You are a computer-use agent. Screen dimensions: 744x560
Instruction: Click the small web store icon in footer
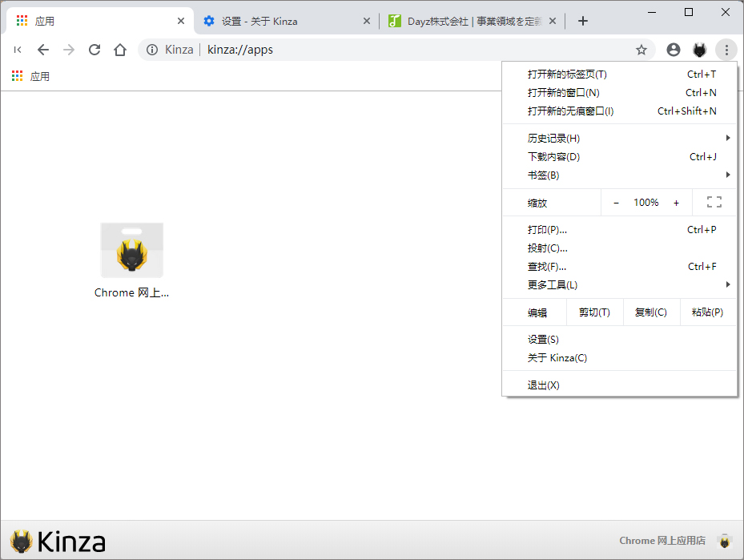pos(725,541)
